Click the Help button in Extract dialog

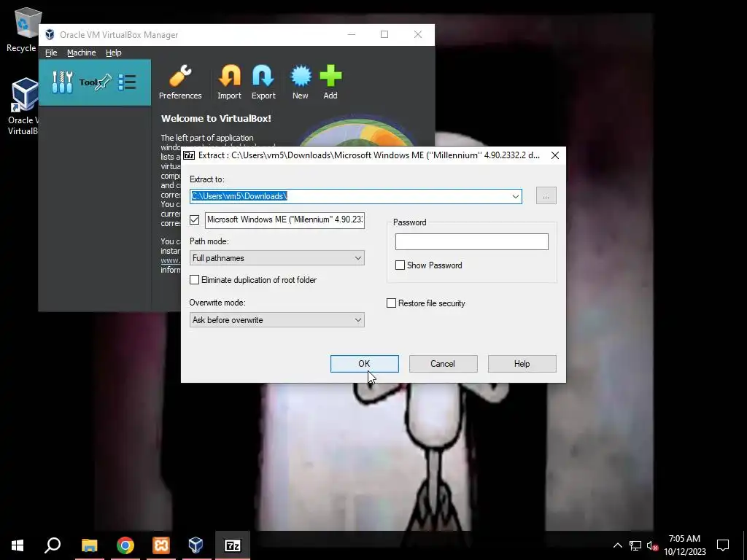coord(522,364)
